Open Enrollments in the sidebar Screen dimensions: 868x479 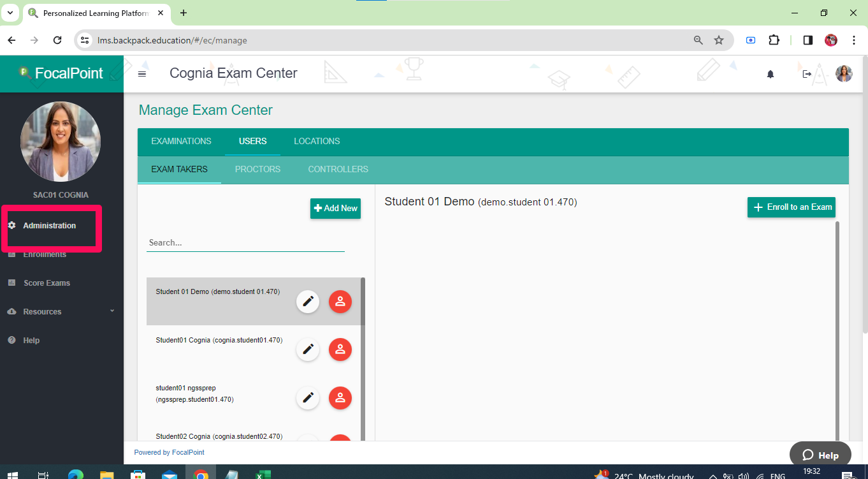[45, 254]
